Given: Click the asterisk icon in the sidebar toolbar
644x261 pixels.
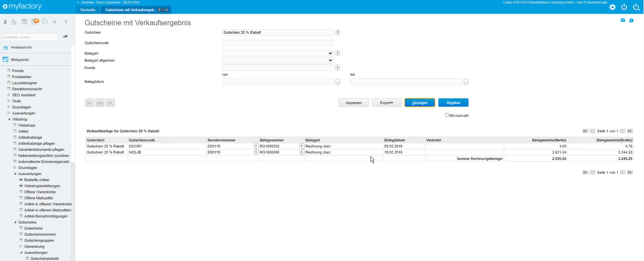Looking at the screenshot, I should (x=54, y=22).
